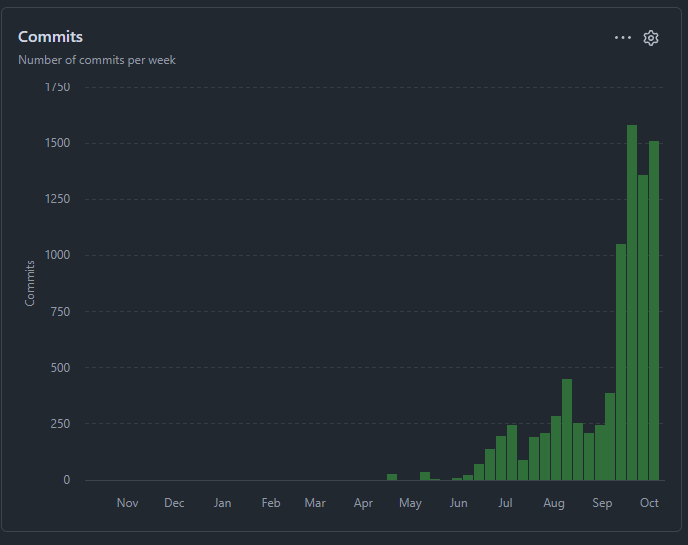Click the '1250' y-axis value
Image resolution: width=688 pixels, height=545 pixels.
click(57, 199)
